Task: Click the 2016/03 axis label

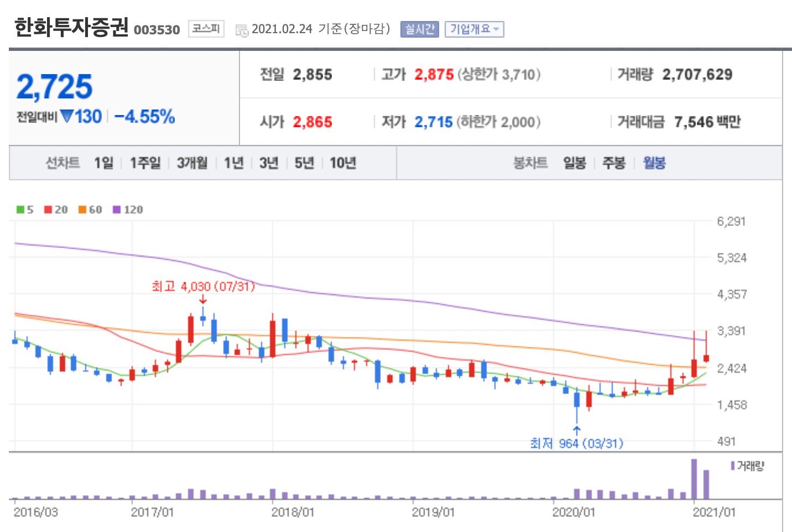Action: click(x=35, y=512)
